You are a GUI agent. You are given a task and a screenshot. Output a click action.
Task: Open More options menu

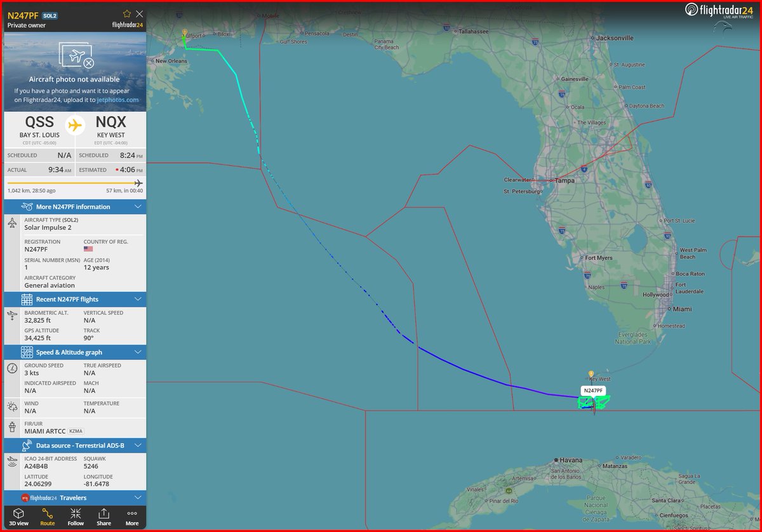tap(132, 517)
